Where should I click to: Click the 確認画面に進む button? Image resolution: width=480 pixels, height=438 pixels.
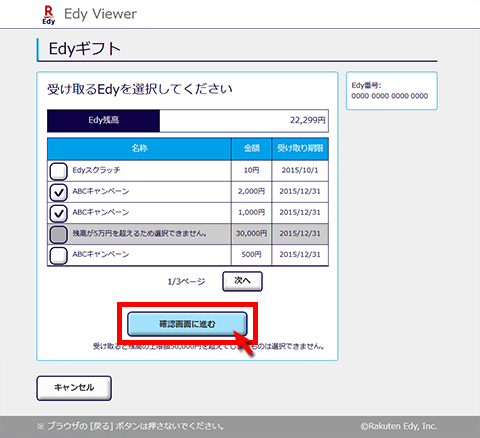pyautogui.click(x=187, y=324)
